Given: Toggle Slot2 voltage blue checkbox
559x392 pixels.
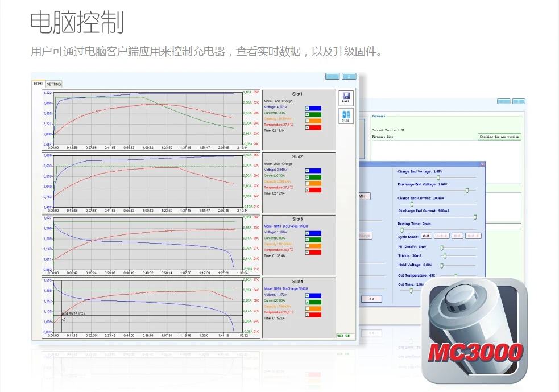Looking at the screenshot, I should pyautogui.click(x=307, y=171).
